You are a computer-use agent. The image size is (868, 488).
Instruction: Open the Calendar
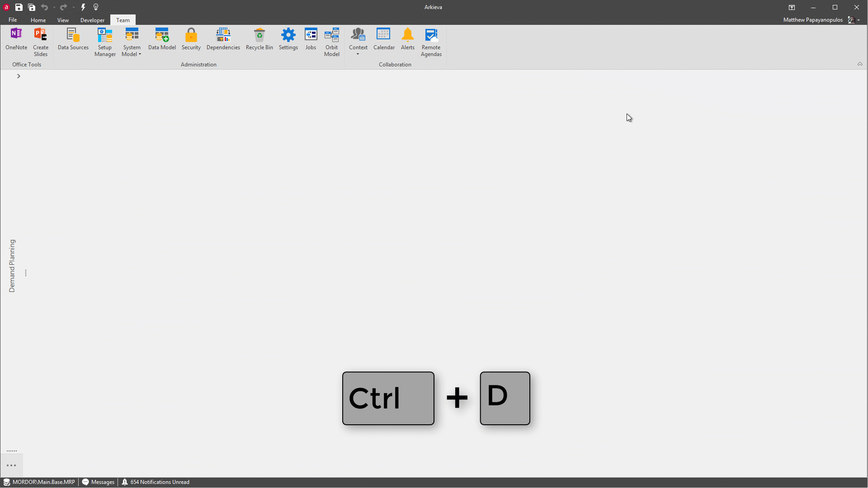click(x=384, y=39)
